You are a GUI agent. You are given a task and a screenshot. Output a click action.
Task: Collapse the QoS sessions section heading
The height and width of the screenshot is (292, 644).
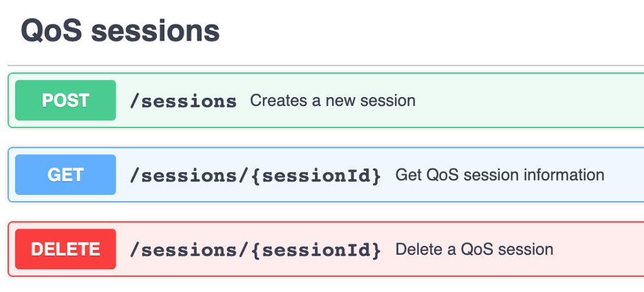coord(120,31)
